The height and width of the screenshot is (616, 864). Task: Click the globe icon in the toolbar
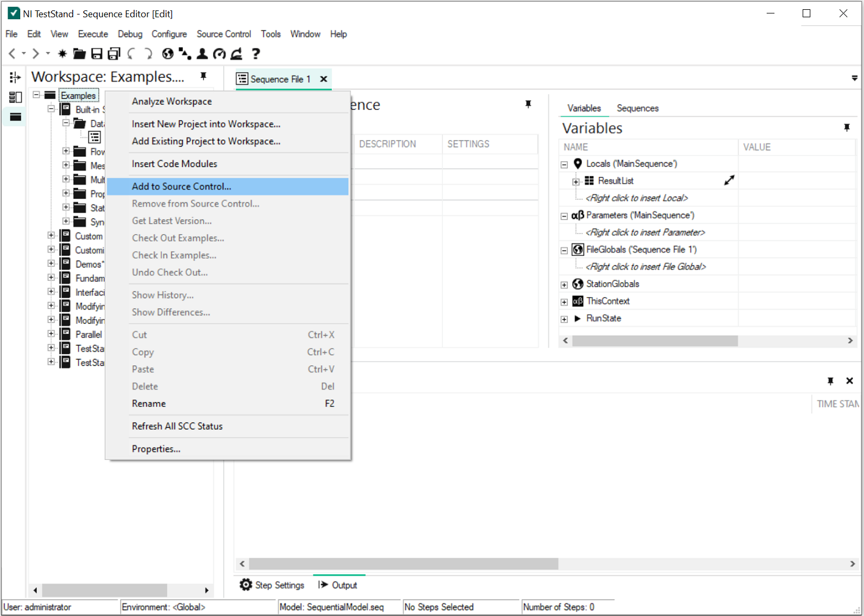168,54
